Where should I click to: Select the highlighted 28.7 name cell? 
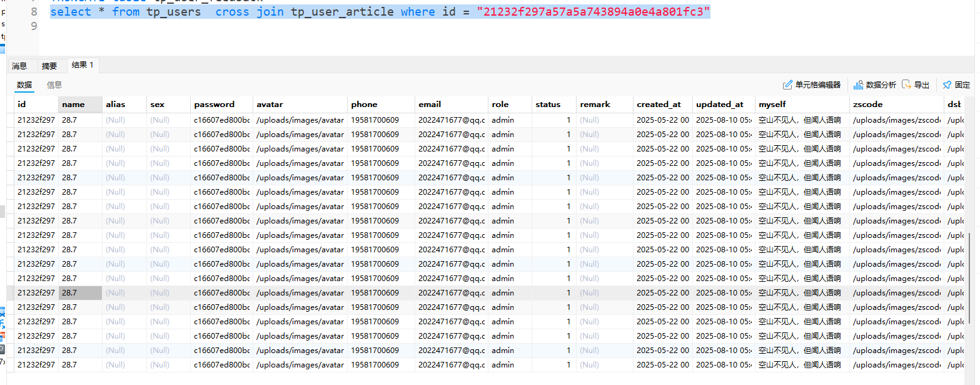click(x=80, y=293)
